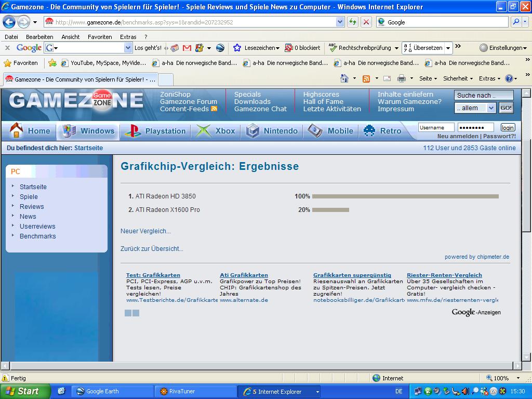Click the add-to-favorites star with green arrow

coord(52,63)
